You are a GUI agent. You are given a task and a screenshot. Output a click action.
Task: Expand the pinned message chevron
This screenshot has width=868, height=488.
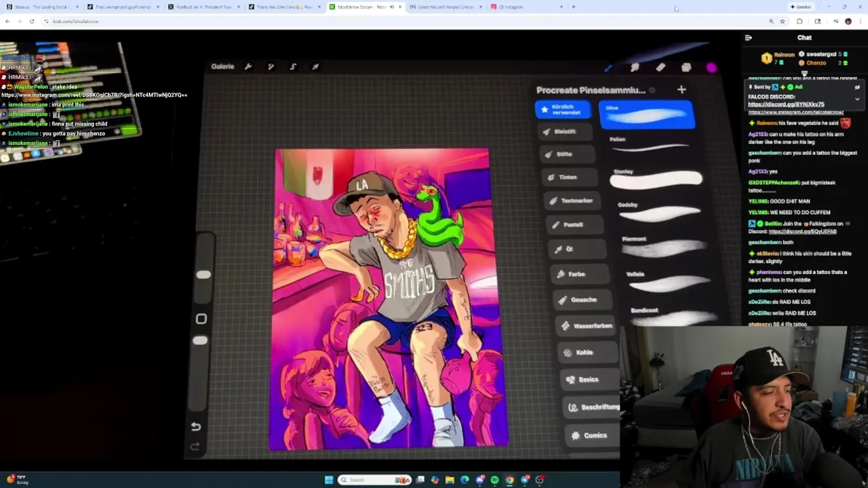[857, 99]
